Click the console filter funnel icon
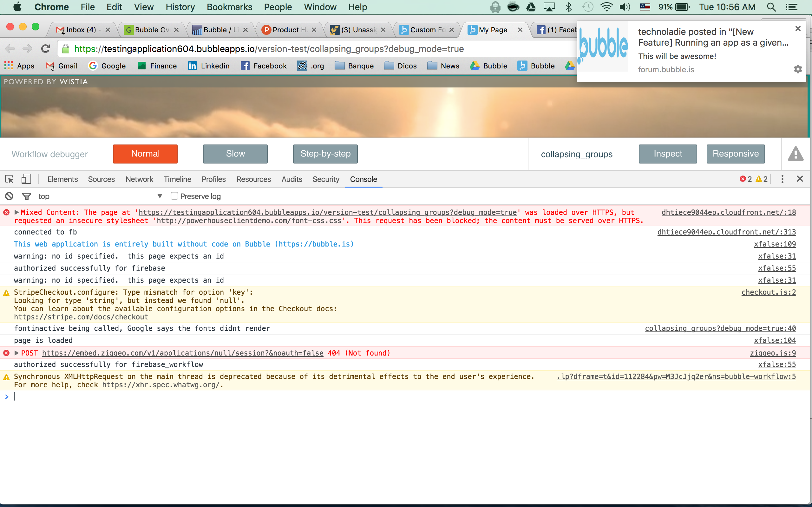This screenshot has width=812, height=507. pyautogui.click(x=27, y=196)
